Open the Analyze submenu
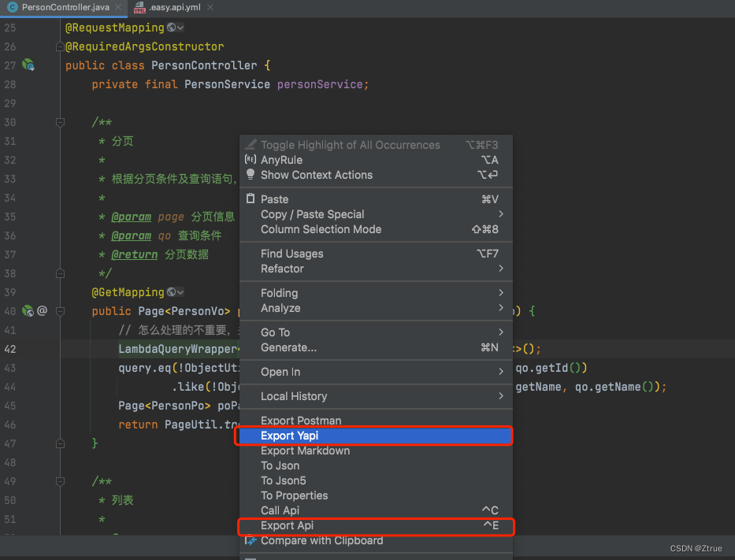Screen dimensions: 735x560 376,308
